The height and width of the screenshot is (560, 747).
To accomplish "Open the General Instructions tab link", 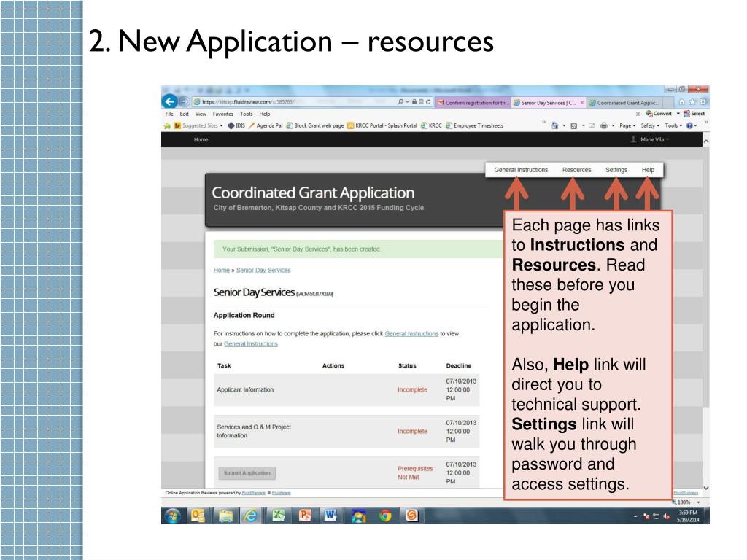I will tap(521, 170).
